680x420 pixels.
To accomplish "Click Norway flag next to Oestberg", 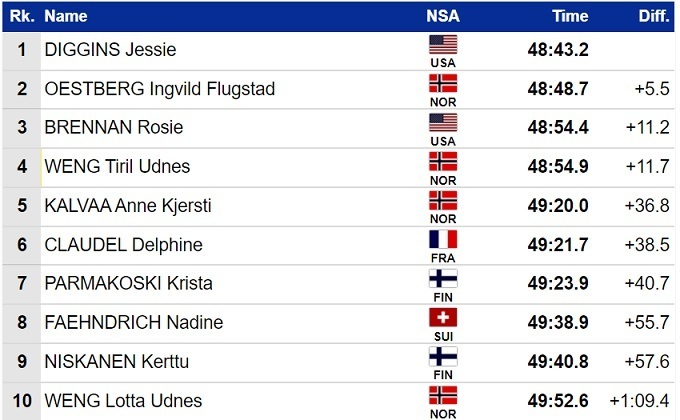I will pyautogui.click(x=442, y=83).
